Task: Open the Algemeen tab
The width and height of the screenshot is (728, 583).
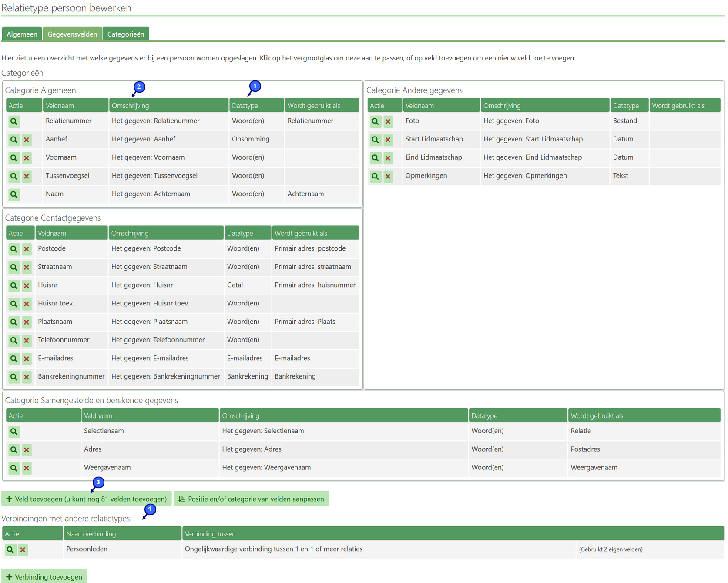Action: tap(22, 34)
